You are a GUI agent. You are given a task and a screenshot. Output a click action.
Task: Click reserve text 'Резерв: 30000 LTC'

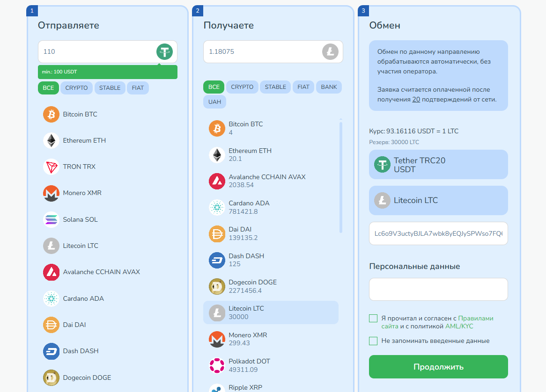click(394, 142)
